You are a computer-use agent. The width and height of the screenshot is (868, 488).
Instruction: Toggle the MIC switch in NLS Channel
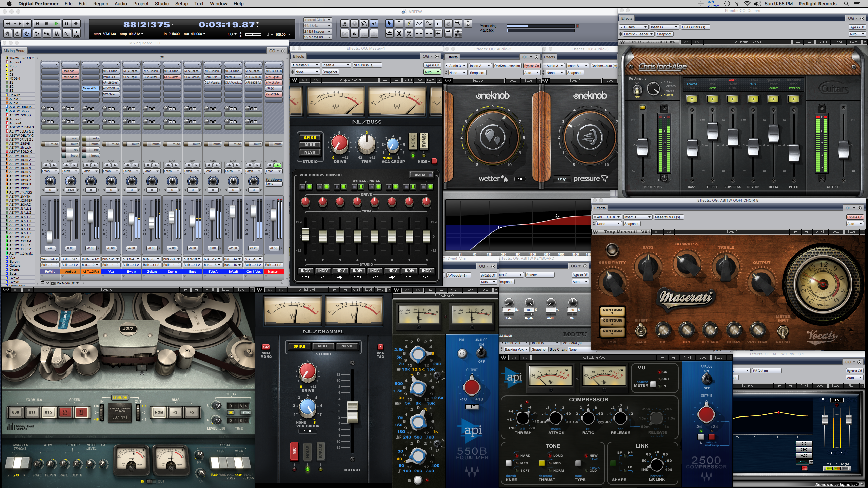(x=294, y=451)
